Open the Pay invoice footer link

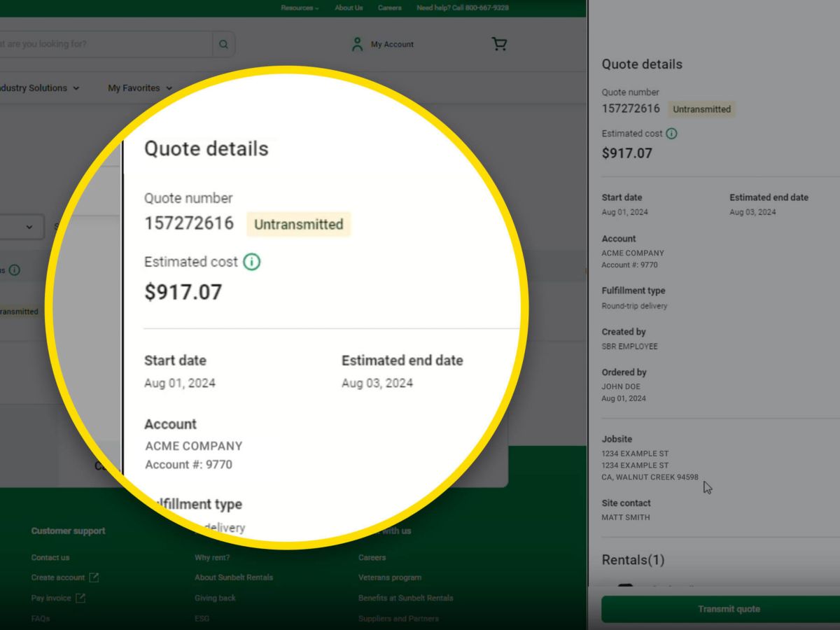point(51,598)
